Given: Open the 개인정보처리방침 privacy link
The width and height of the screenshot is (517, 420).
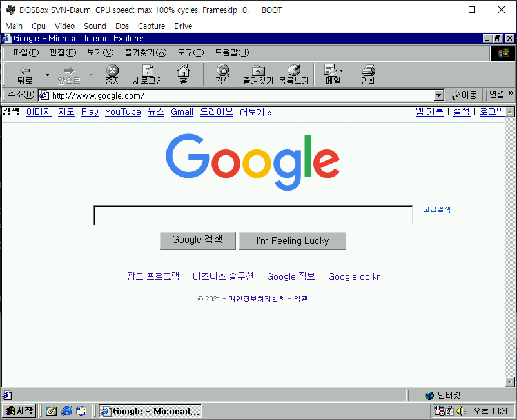Looking at the screenshot, I should click(x=257, y=299).
